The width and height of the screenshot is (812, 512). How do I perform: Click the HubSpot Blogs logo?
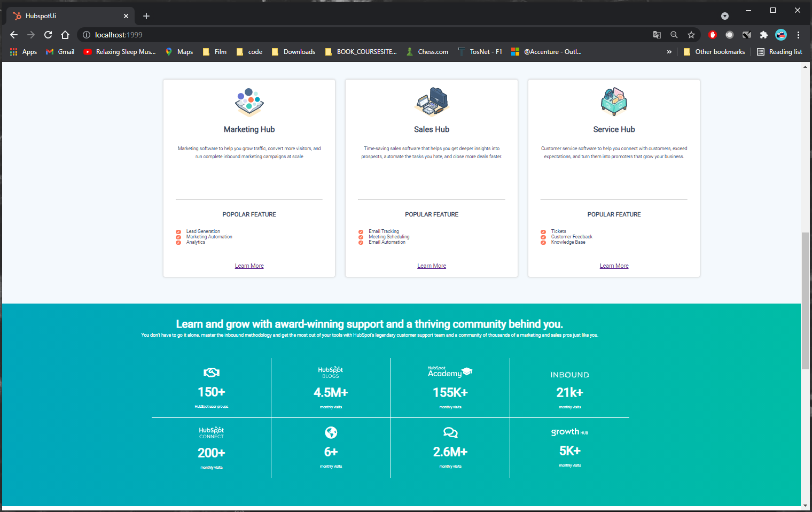(331, 373)
